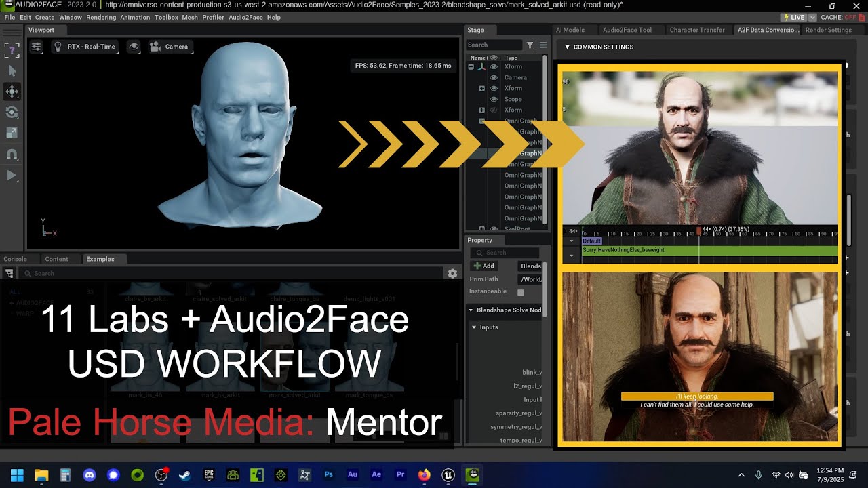
Task: Collapse the Inputs section
Action: [475, 327]
